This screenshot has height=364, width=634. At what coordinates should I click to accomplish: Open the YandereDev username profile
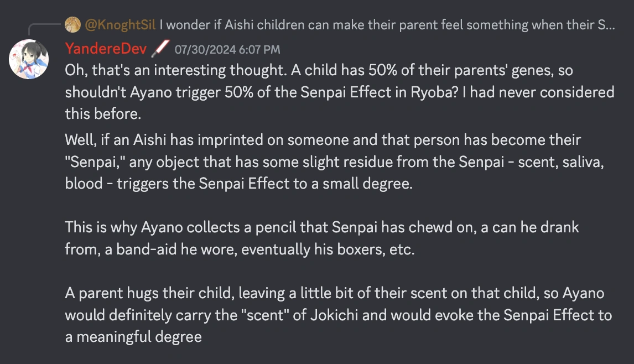coord(107,49)
